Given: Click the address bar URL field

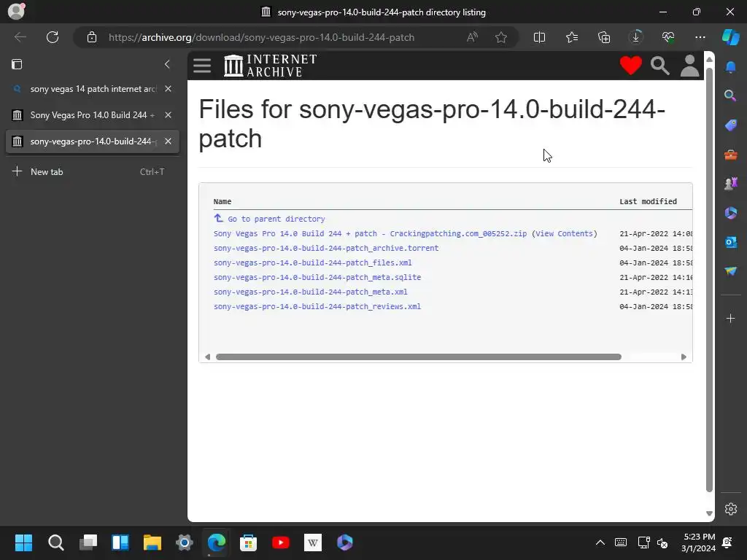Looking at the screenshot, I should click(261, 37).
